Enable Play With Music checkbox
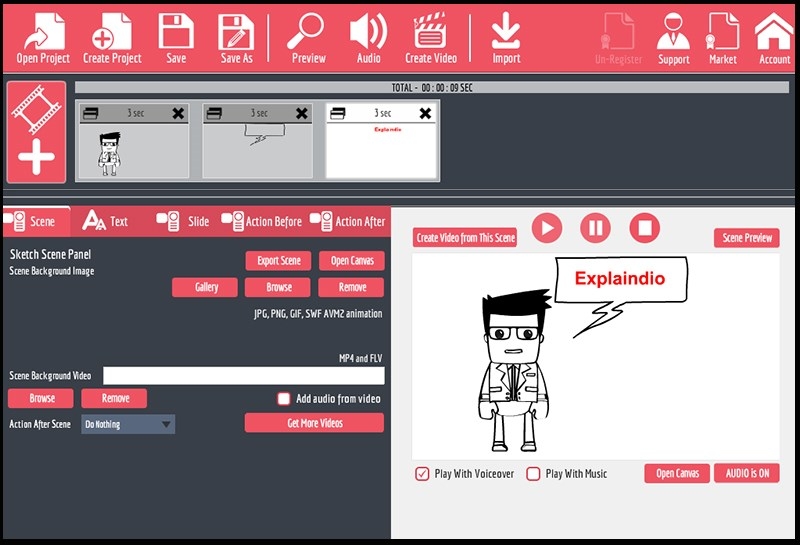This screenshot has height=545, width=800. pyautogui.click(x=533, y=474)
